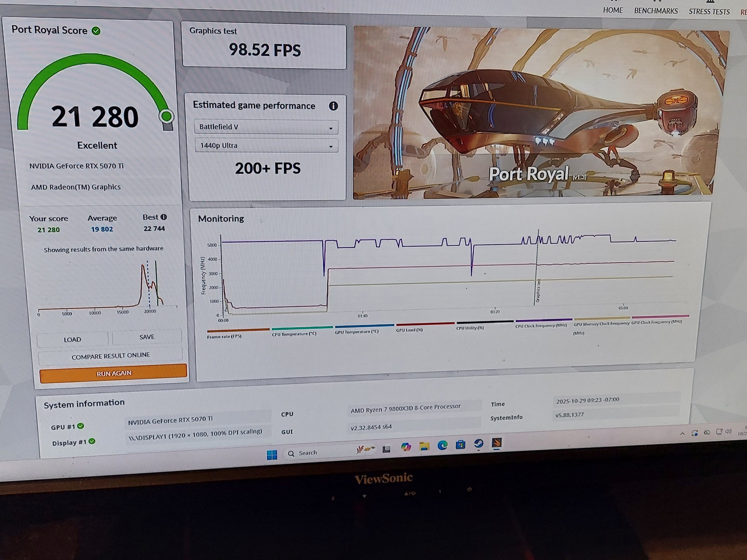Click COMPARE RESULT ONLINE button

(111, 356)
